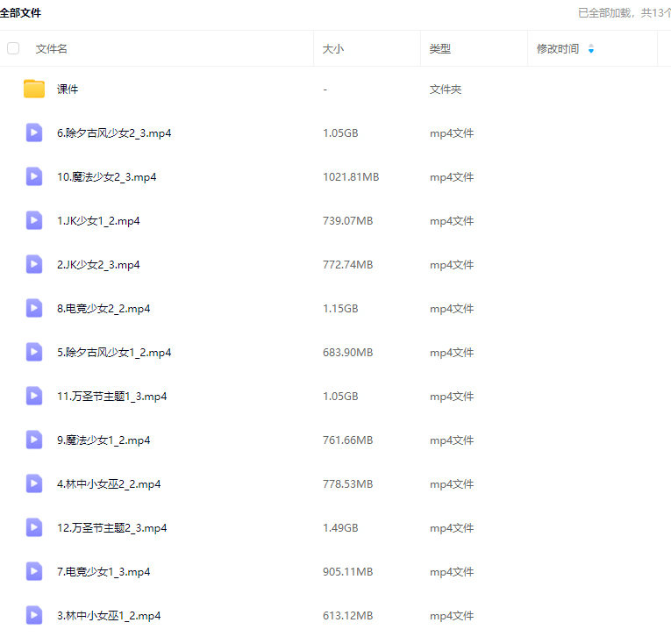Click video icon for 3.林中小女巫1_2.mp4
This screenshot has height=644, width=671.
[34, 615]
